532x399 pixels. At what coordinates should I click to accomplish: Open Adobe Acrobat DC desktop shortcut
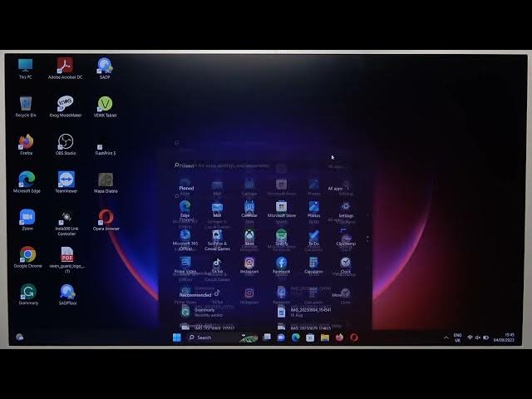(x=65, y=68)
